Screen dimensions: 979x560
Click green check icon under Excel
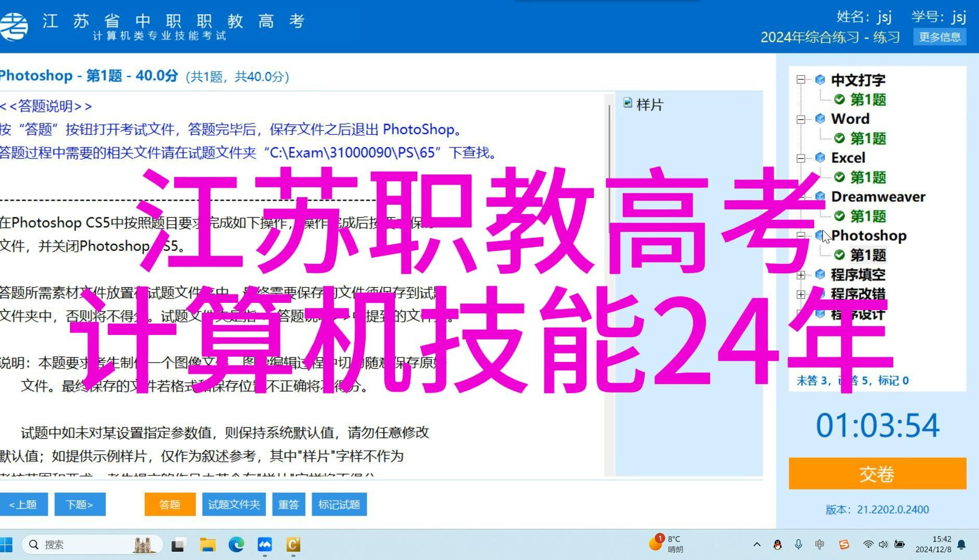[840, 177]
